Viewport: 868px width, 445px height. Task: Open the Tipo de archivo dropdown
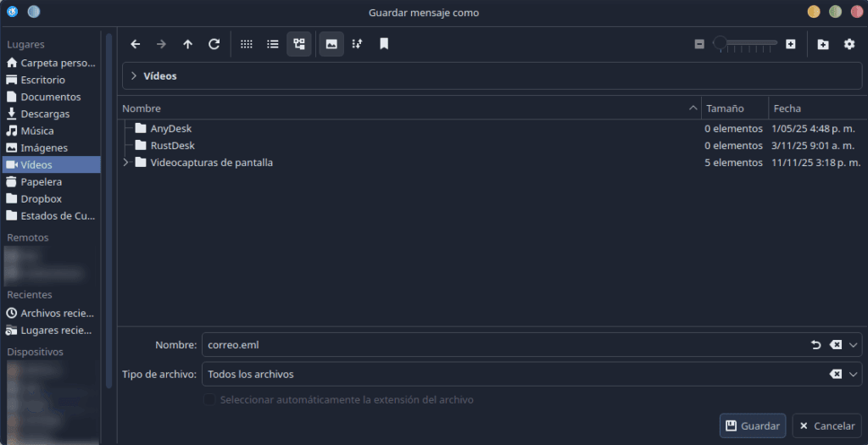point(854,374)
